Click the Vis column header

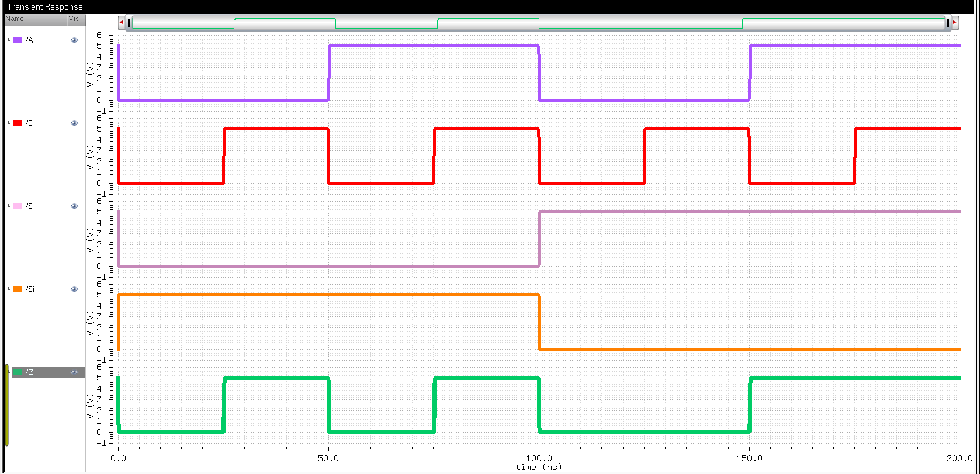76,19
